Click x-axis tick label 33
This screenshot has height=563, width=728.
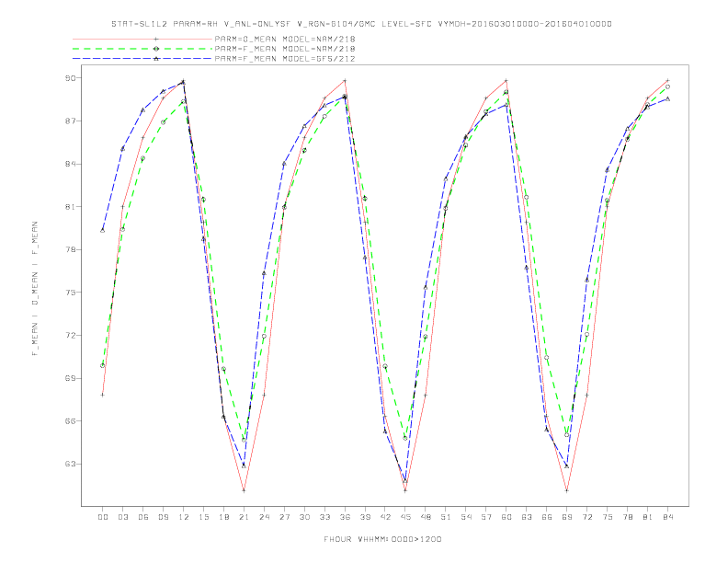(324, 517)
